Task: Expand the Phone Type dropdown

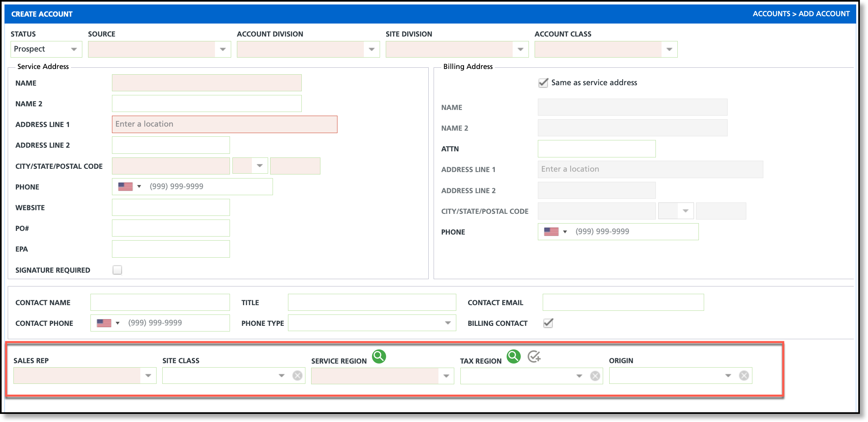Action: point(372,323)
